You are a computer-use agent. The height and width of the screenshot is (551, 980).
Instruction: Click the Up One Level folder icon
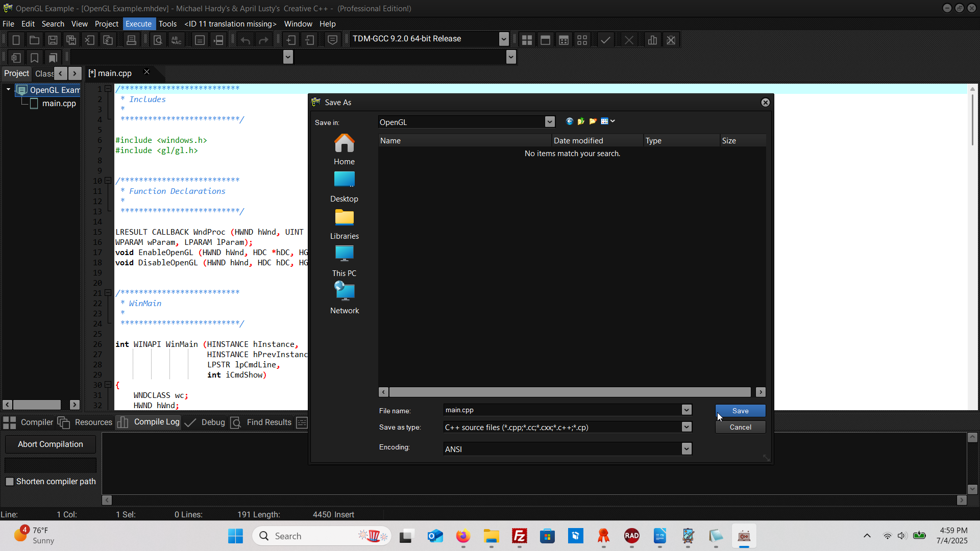pos(581,121)
